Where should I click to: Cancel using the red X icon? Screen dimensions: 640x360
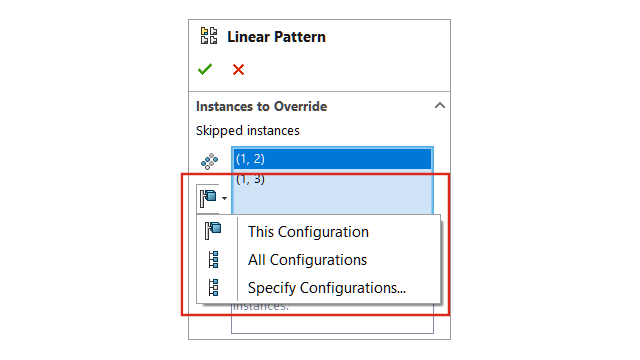click(x=238, y=70)
